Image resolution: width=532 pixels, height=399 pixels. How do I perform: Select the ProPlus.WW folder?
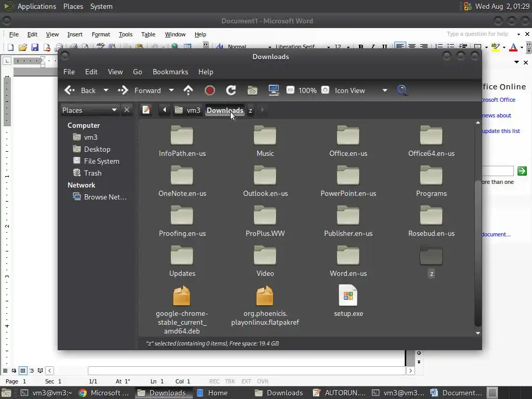tap(265, 221)
